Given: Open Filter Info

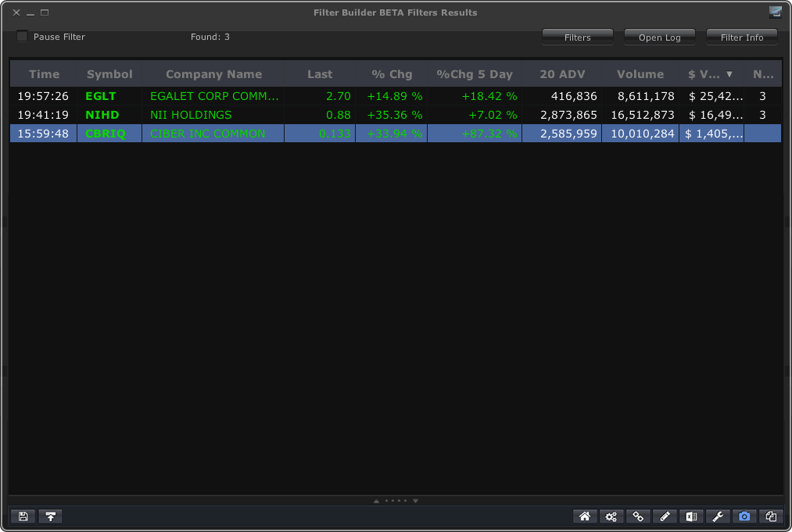Looking at the screenshot, I should tap(741, 37).
